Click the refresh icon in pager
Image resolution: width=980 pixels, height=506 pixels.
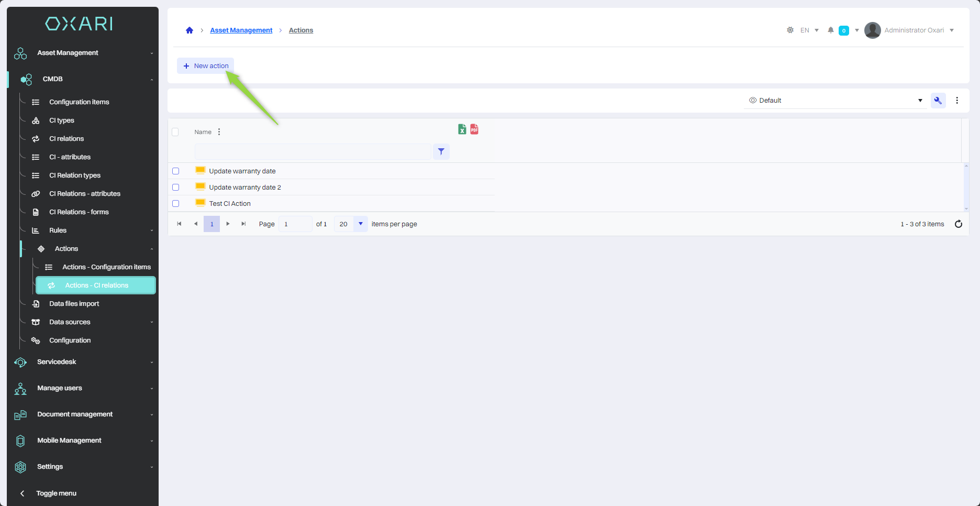coord(959,224)
